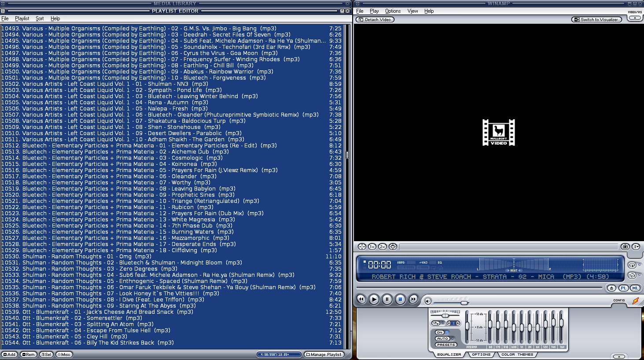Open Winamp View menu
The width and height of the screenshot is (644, 360).
(x=412, y=11)
